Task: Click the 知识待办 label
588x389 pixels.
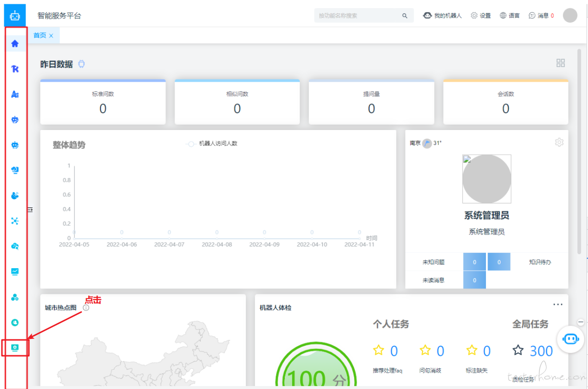Action: (540, 262)
